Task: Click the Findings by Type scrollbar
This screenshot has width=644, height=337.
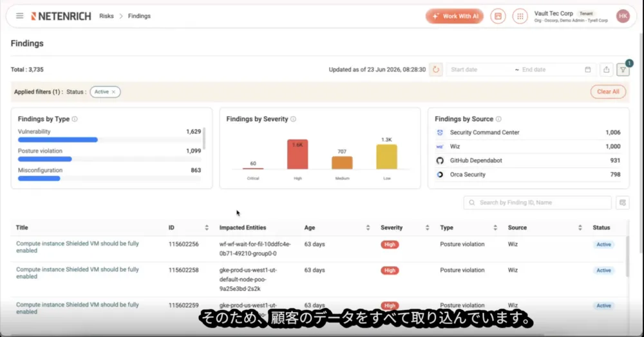Action: [204, 139]
